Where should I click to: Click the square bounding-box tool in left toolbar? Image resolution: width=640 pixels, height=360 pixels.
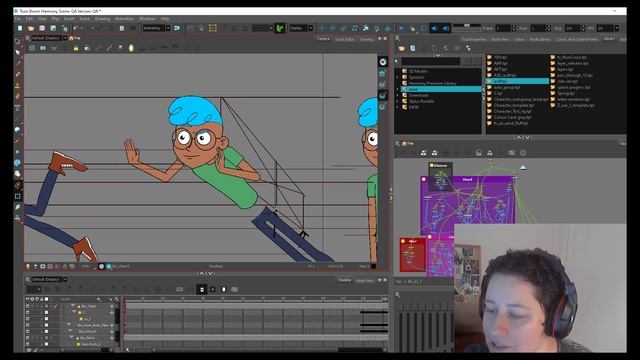pos(18,196)
